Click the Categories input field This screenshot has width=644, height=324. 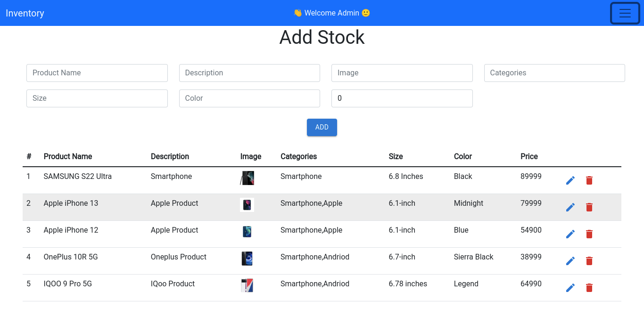[x=554, y=73]
